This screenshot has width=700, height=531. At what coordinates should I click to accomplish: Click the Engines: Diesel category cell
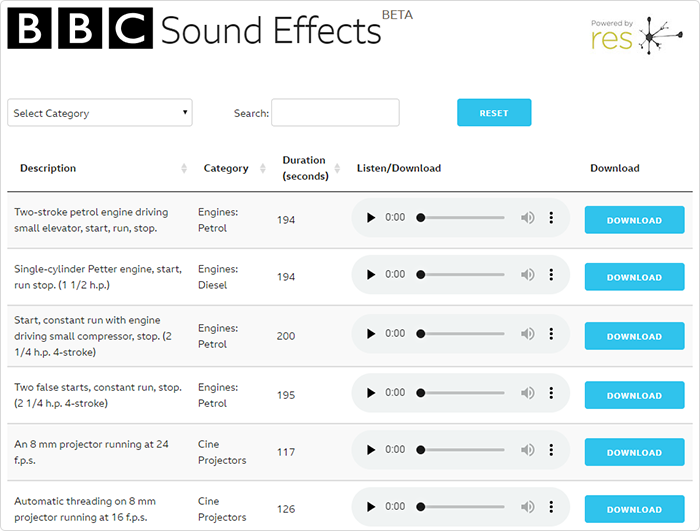tap(218, 277)
